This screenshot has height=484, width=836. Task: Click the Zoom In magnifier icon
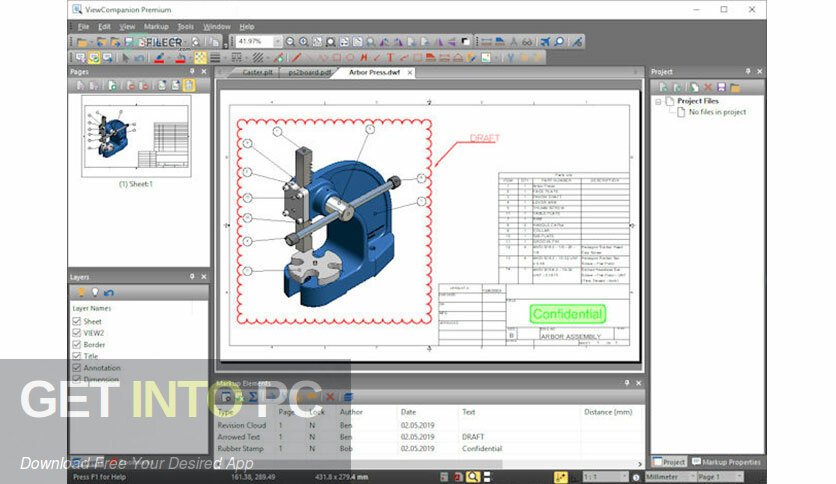click(x=303, y=42)
